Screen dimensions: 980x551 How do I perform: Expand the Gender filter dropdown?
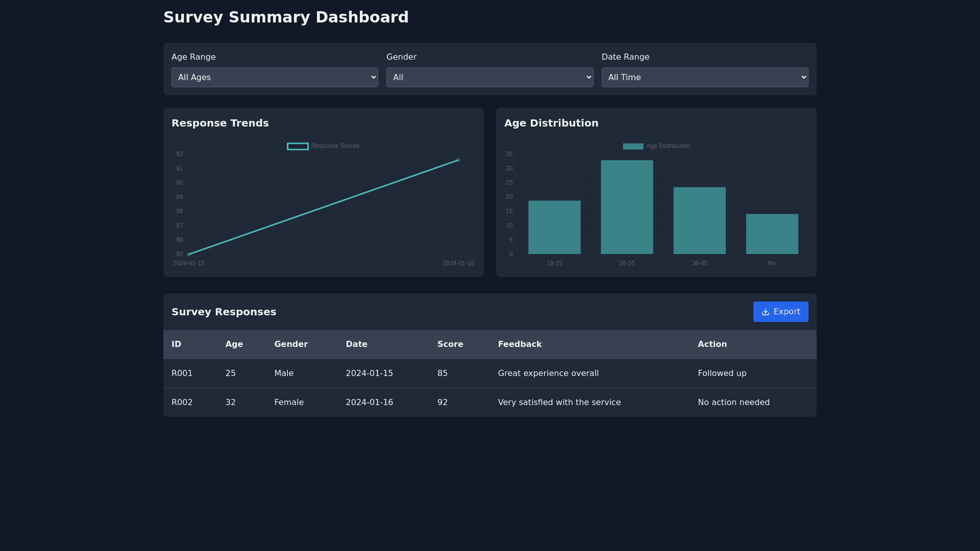[x=489, y=78]
